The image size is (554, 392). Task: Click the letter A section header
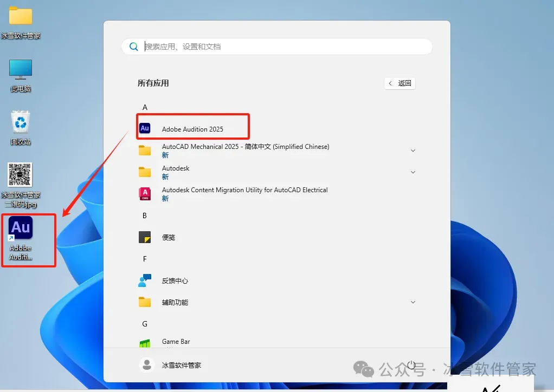pos(145,107)
